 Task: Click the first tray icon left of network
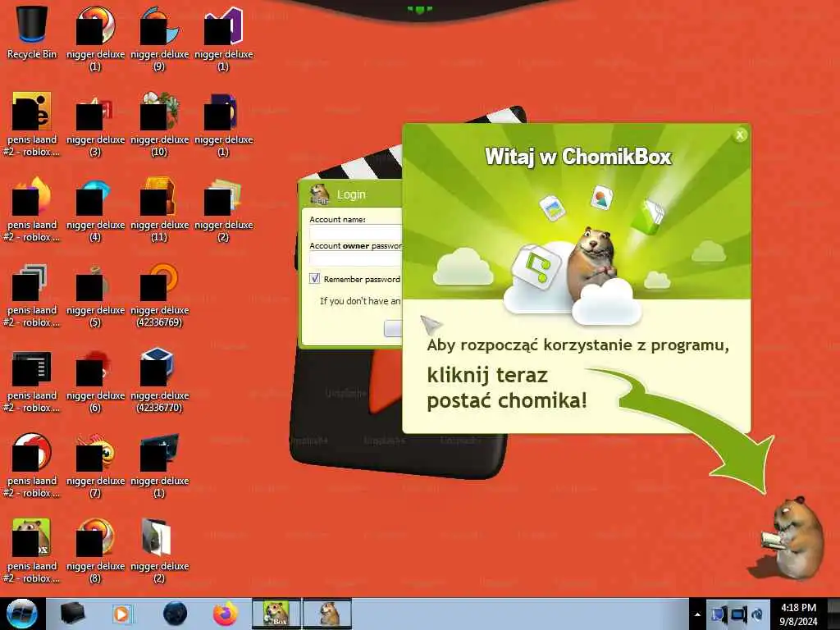coord(718,614)
